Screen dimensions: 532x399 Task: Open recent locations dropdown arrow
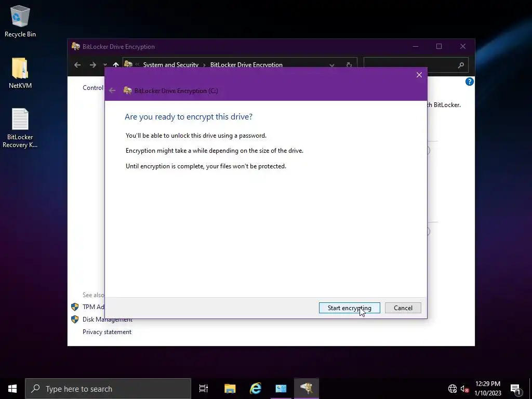coord(105,65)
